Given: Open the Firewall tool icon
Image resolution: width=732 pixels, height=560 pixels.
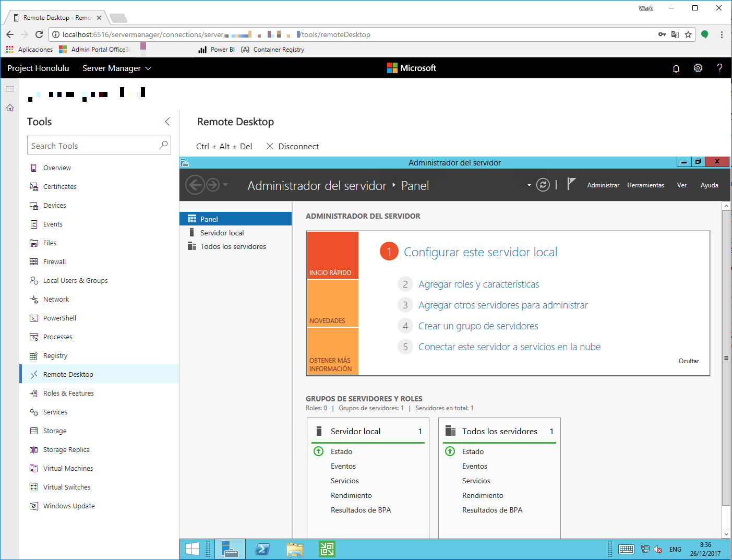Looking at the screenshot, I should click(x=34, y=262).
